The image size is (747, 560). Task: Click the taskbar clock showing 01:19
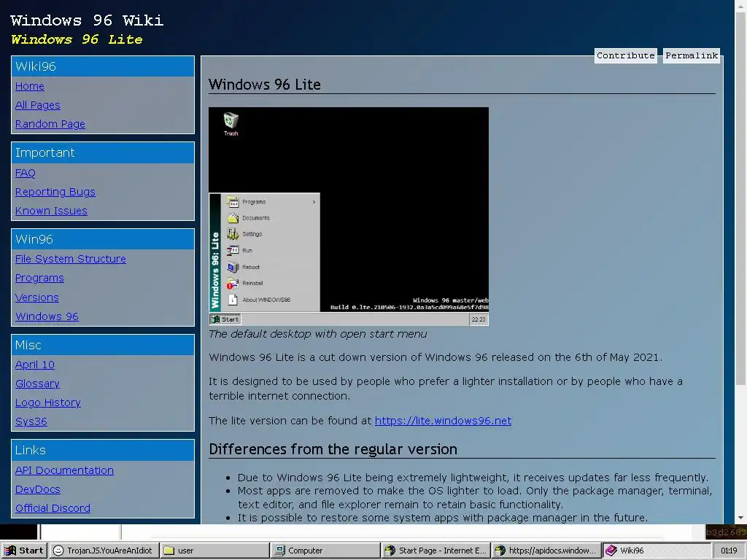(x=729, y=551)
